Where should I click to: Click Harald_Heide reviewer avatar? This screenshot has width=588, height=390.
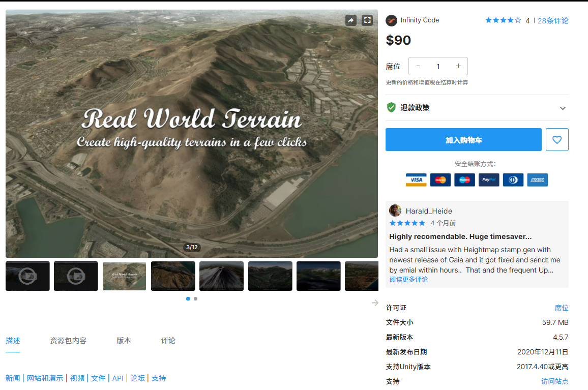pyautogui.click(x=395, y=211)
